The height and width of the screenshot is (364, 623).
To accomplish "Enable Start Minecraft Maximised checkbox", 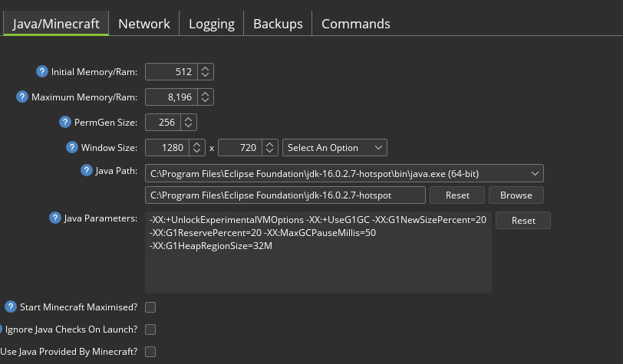I will tap(150, 307).
